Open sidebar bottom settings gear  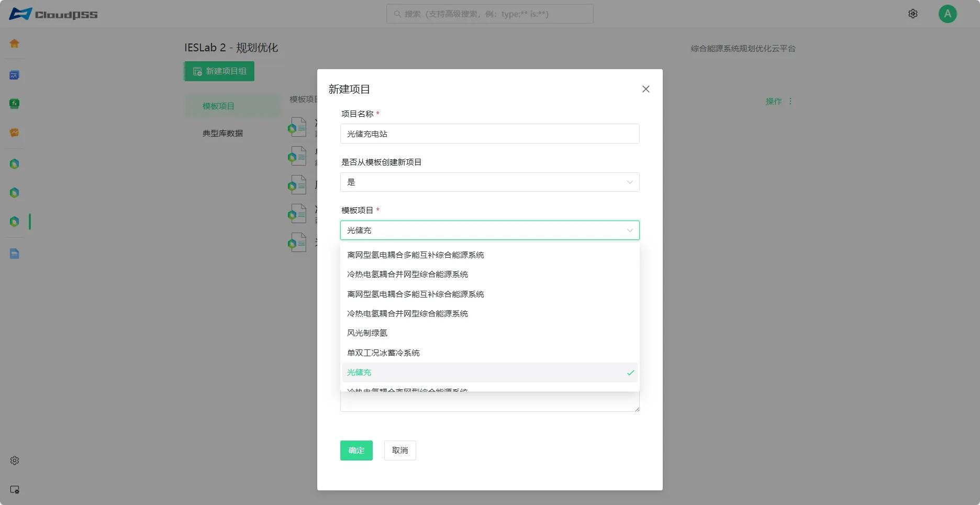(x=14, y=460)
